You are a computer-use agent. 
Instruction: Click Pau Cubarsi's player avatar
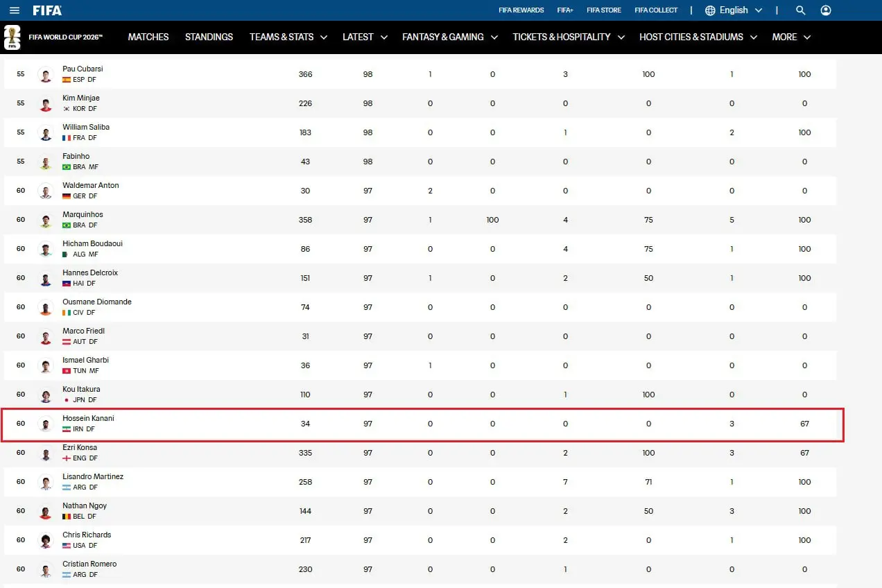pos(46,74)
